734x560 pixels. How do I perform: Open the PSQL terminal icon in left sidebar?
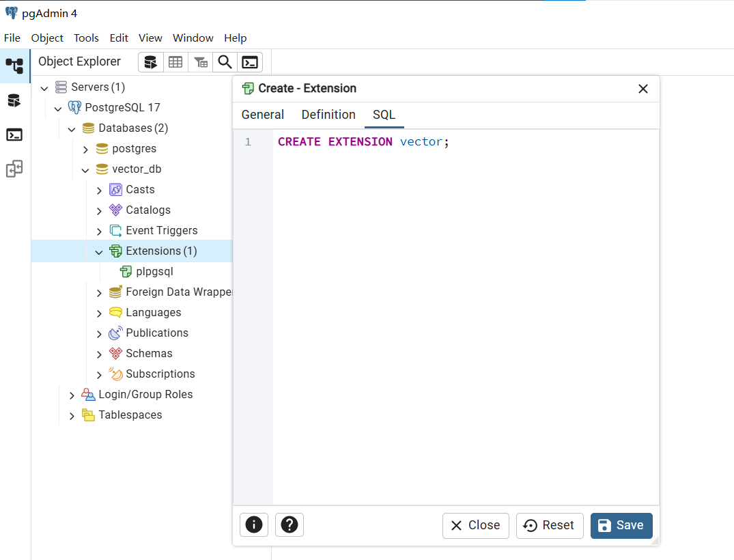tap(14, 135)
